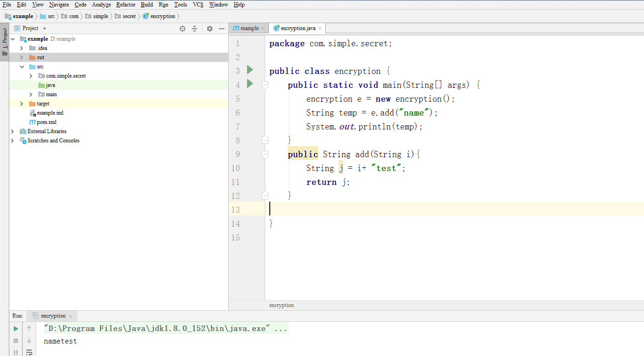Collapse the src folder
Image resolution: width=644 pixels, height=356 pixels.
[x=22, y=67]
